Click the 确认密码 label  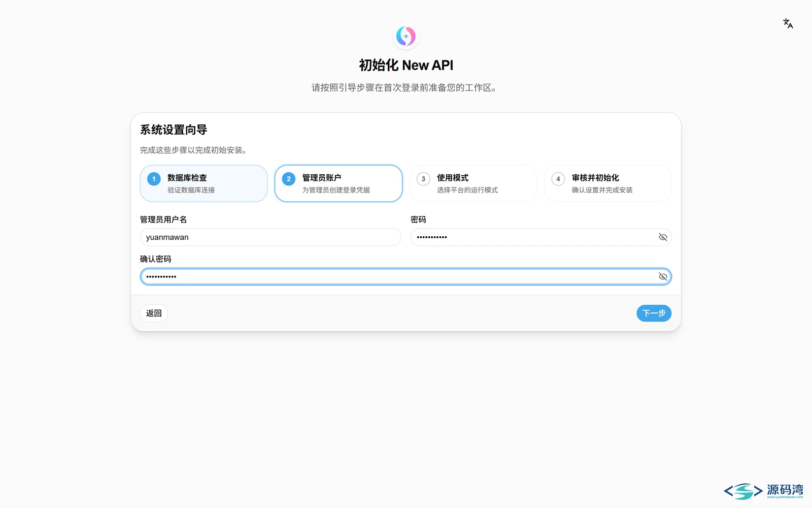point(156,259)
